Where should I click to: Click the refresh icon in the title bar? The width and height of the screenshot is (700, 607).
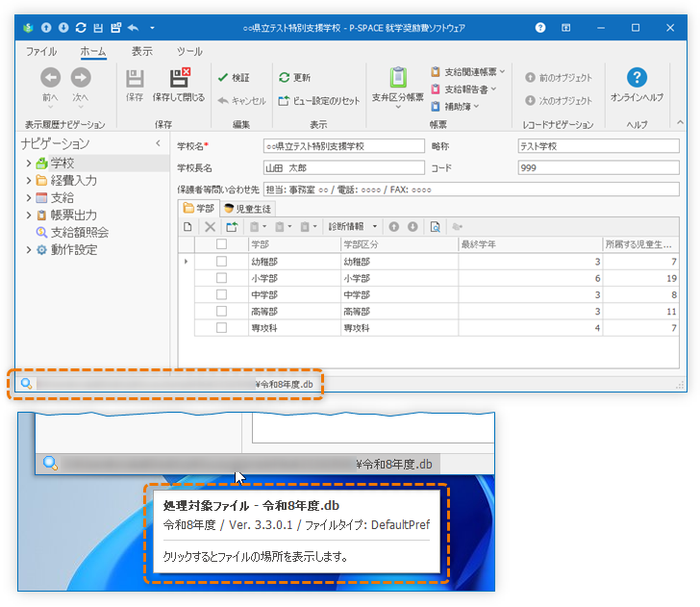point(81,28)
